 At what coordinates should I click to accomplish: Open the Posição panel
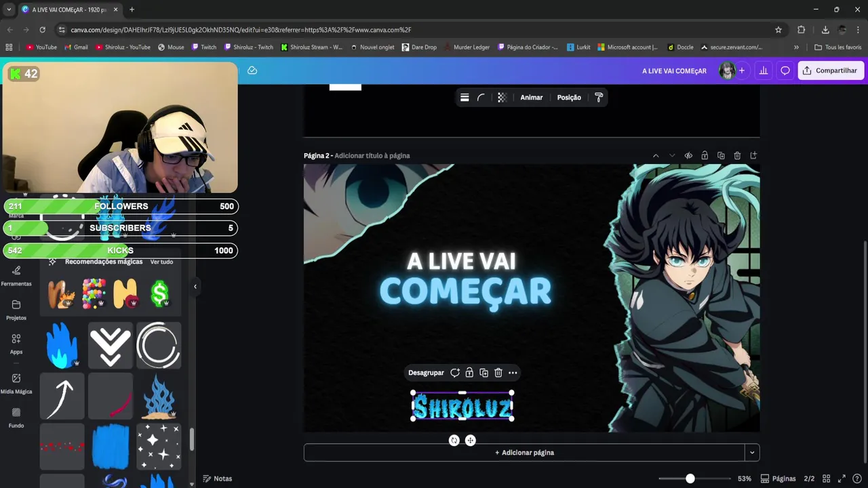point(569,98)
